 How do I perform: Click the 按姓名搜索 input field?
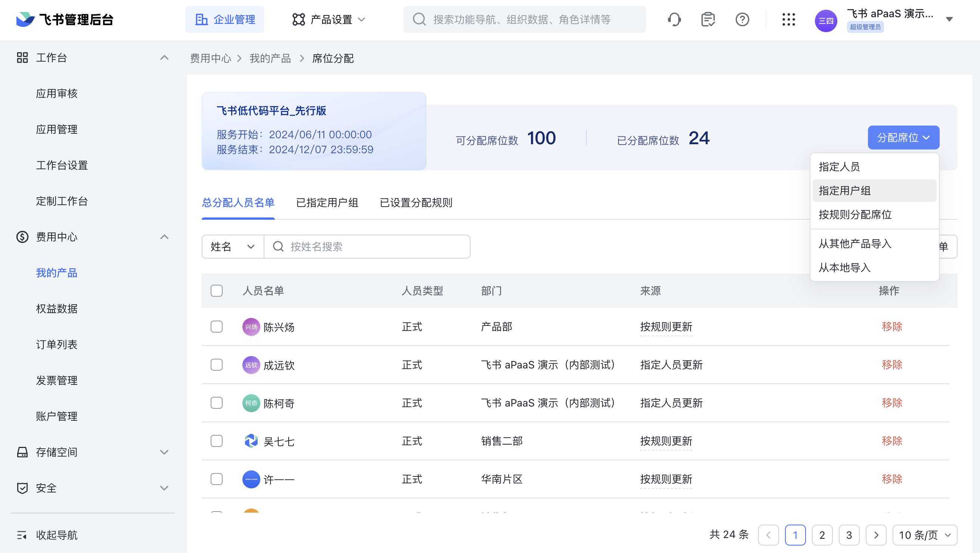click(367, 247)
